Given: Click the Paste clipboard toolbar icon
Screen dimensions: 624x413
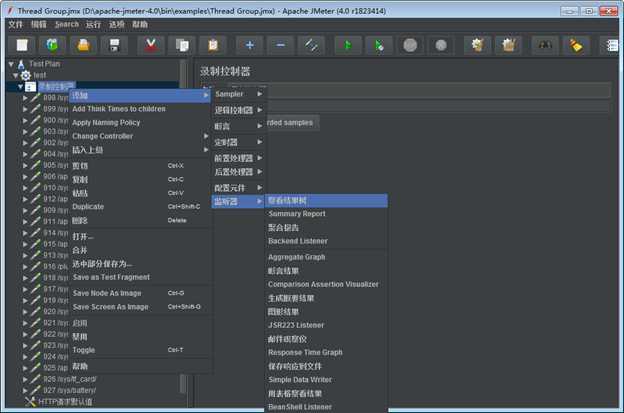Looking at the screenshot, I should [213, 45].
